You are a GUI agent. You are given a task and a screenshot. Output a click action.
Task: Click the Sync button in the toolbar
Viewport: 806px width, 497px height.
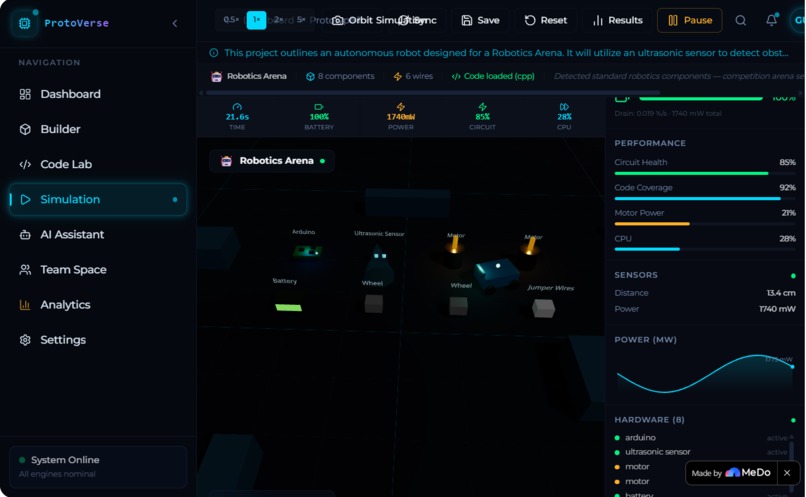(418, 20)
